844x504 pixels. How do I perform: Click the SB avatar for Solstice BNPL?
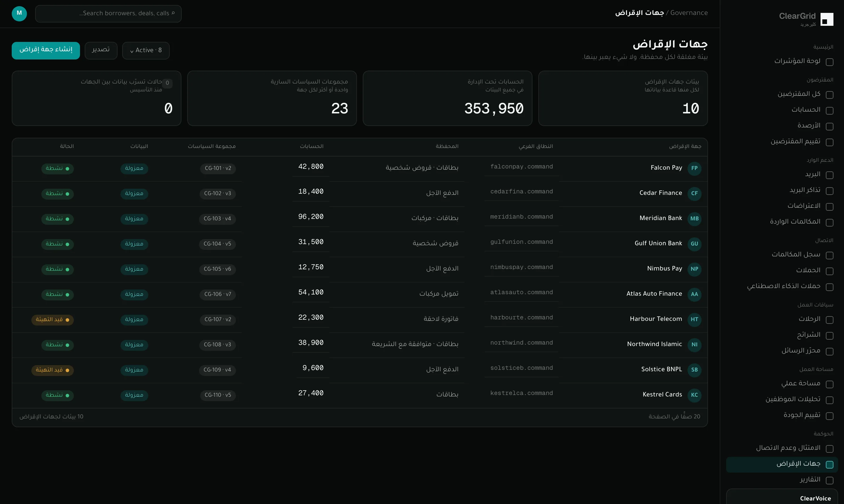tap(694, 370)
